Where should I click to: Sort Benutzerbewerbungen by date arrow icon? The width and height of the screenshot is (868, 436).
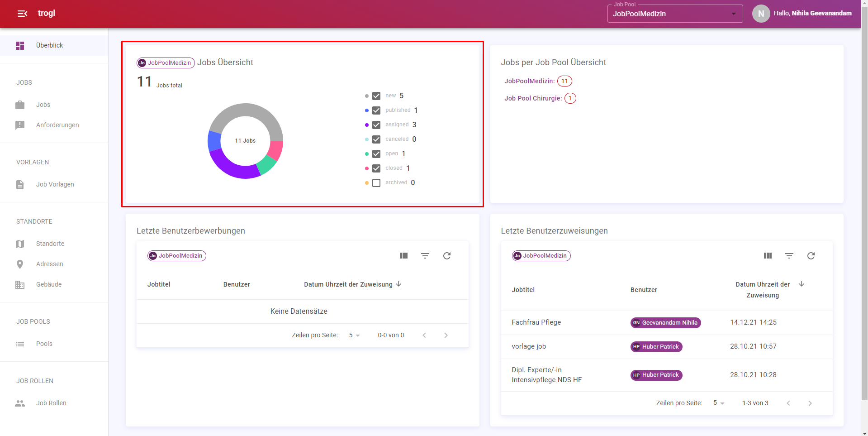pyautogui.click(x=398, y=284)
